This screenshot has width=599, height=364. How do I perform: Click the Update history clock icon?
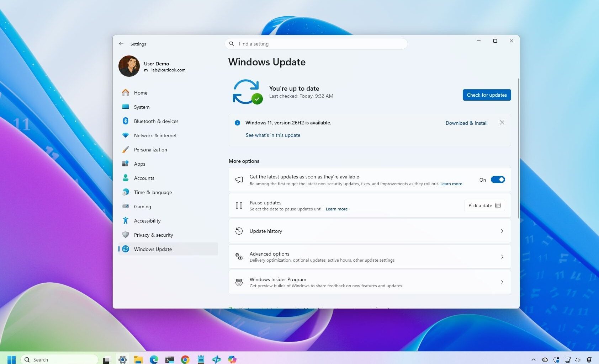239,231
